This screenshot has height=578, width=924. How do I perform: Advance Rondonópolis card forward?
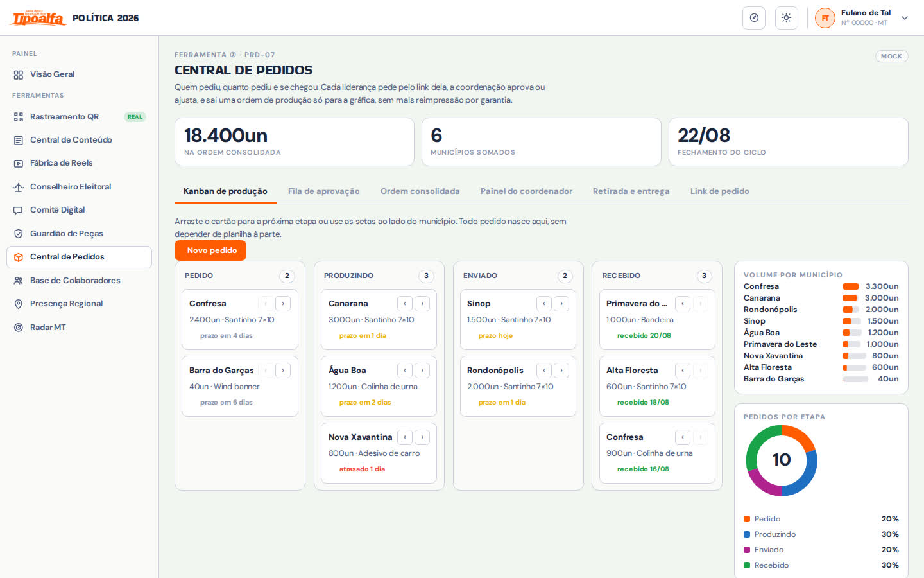coord(561,371)
